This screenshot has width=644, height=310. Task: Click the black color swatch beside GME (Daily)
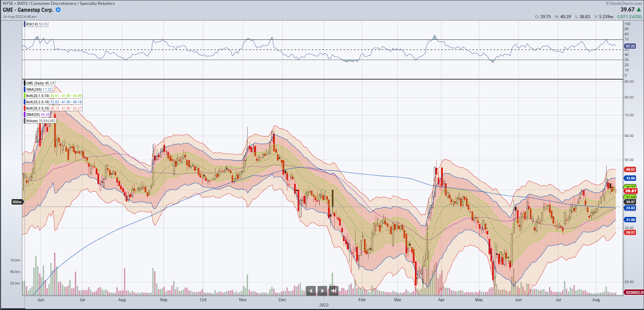point(25,83)
